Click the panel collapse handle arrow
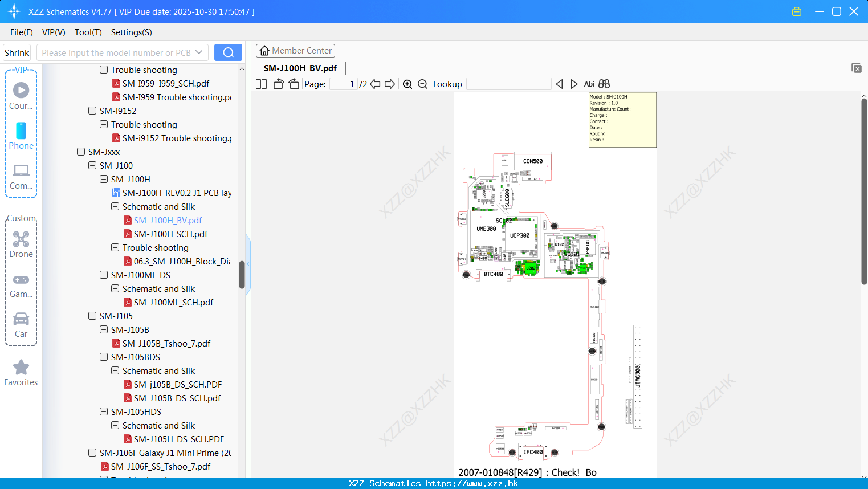The image size is (868, 489). tap(248, 263)
